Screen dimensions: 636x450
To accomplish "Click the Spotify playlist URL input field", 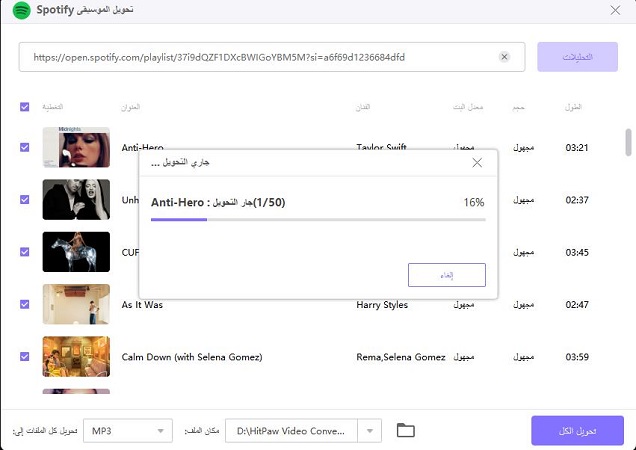I will click(x=272, y=57).
